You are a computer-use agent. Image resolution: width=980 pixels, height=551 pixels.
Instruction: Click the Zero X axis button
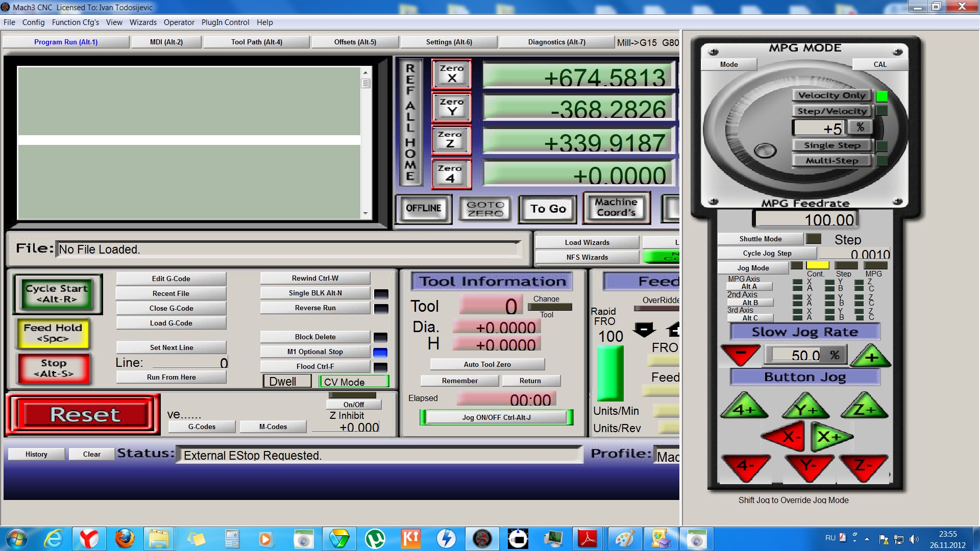click(x=451, y=74)
